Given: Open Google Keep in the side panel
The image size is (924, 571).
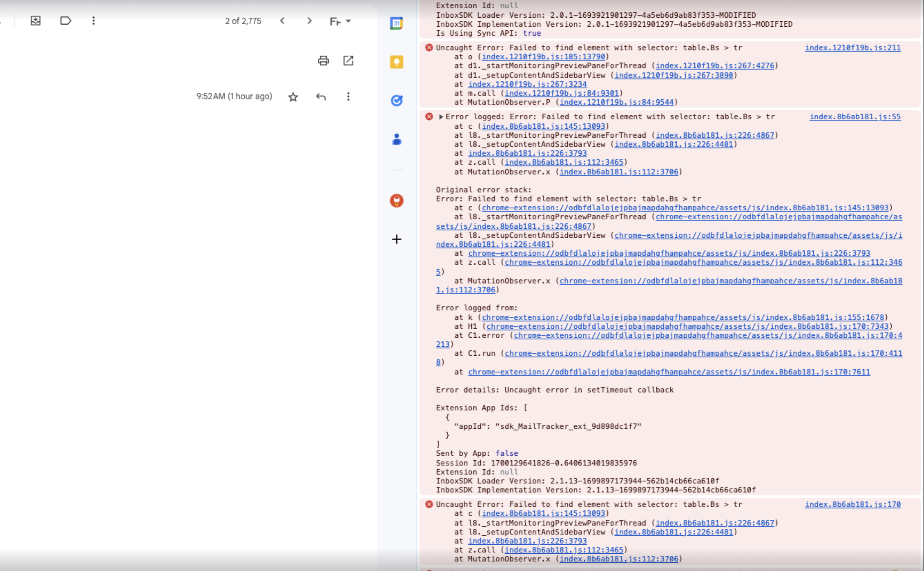Looking at the screenshot, I should click(396, 62).
